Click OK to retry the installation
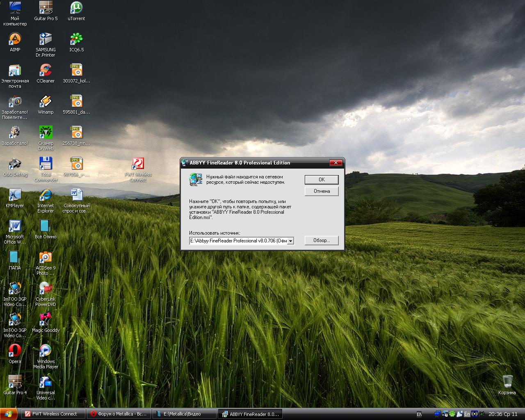The width and height of the screenshot is (525, 420). (x=321, y=180)
